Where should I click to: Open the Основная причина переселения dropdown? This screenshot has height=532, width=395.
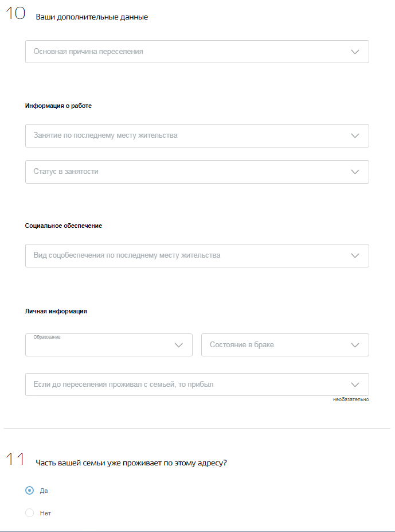click(197, 52)
